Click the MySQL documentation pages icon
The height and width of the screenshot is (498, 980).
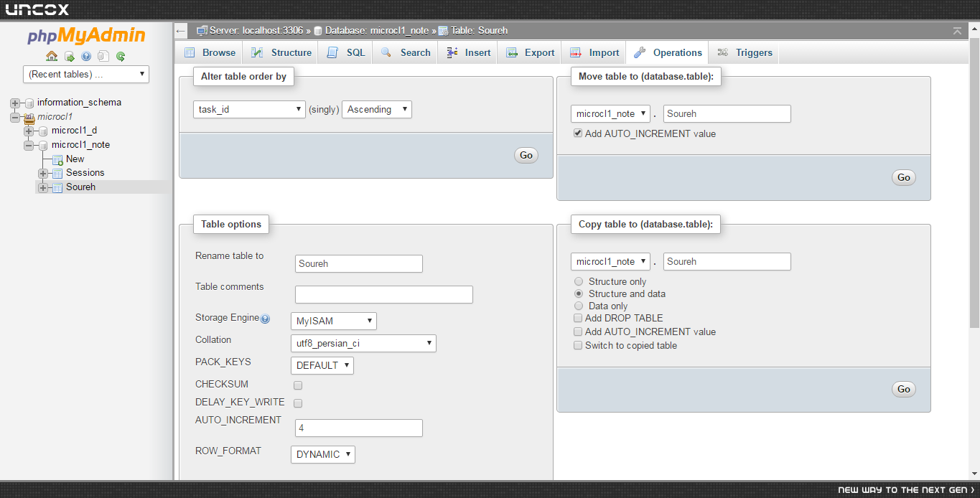[103, 56]
